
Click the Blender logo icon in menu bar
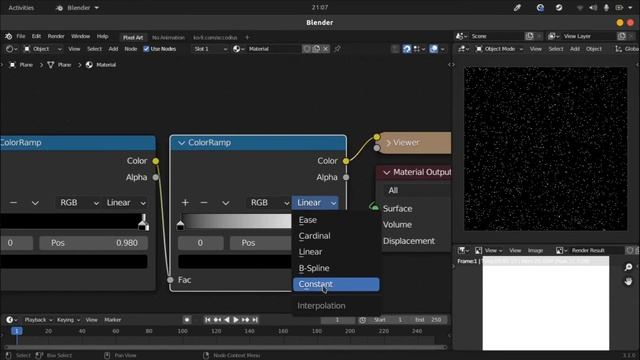pos(8,36)
